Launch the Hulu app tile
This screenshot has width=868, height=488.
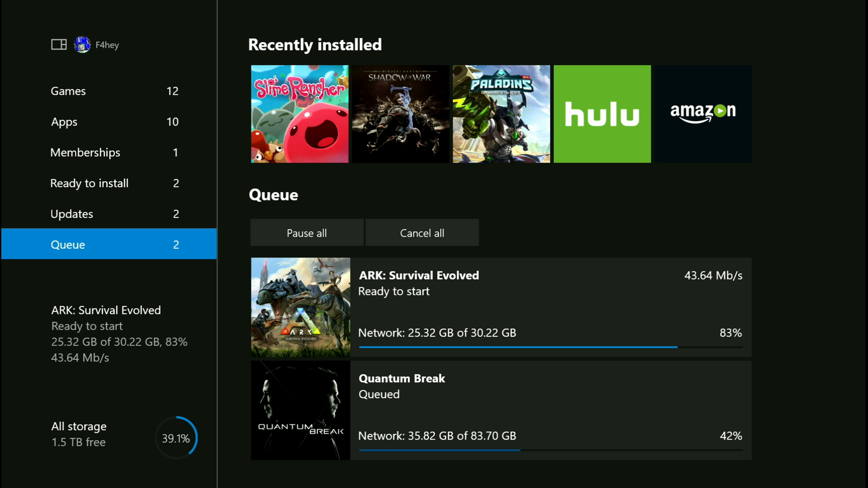[x=602, y=114]
